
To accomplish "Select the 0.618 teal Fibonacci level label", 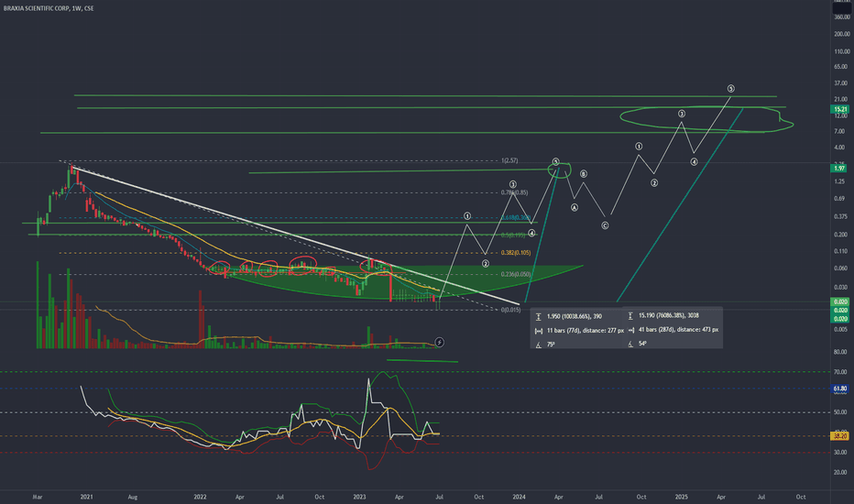I will [516, 217].
